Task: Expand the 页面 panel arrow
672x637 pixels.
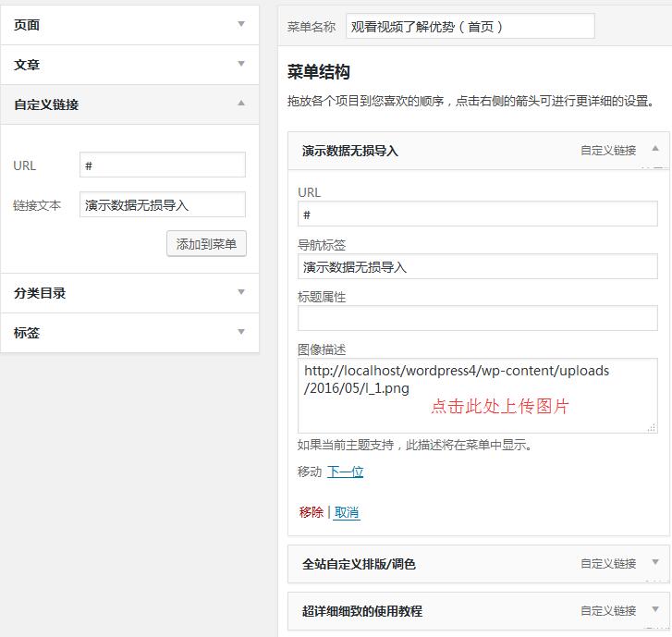Action: (241, 24)
